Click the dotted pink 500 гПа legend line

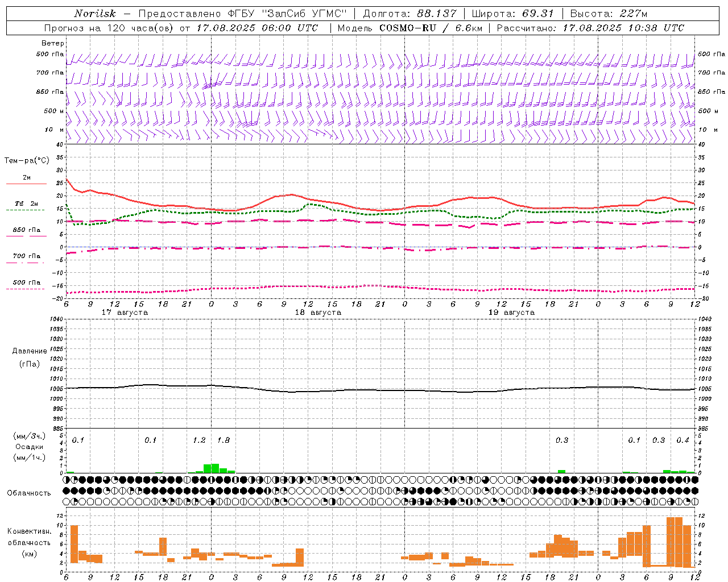pyautogui.click(x=25, y=289)
